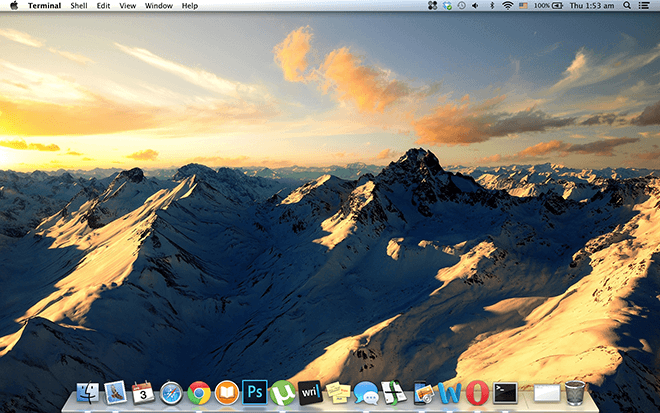This screenshot has width=660, height=413.
Task: Click the Terminal icon in the dock
Action: coord(505,393)
